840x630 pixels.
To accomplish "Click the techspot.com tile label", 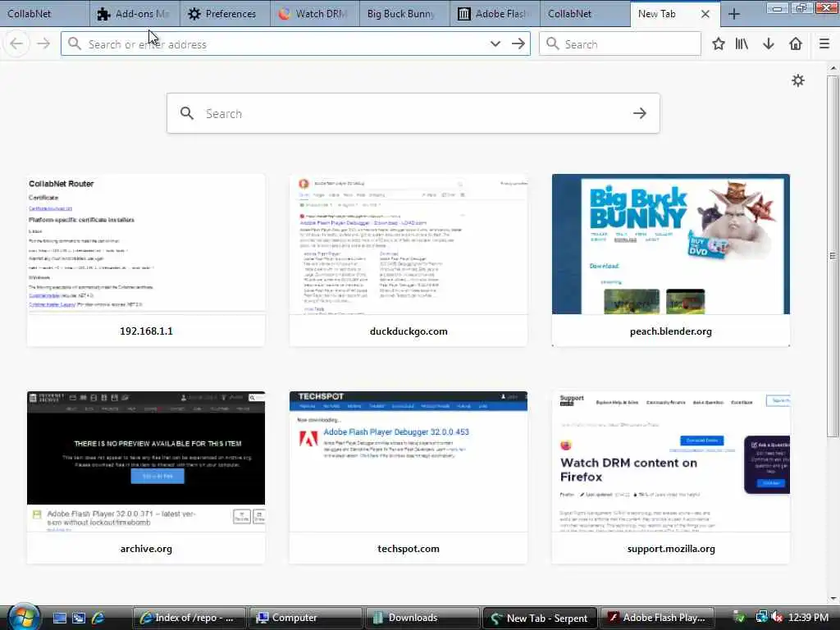I will coord(409,549).
